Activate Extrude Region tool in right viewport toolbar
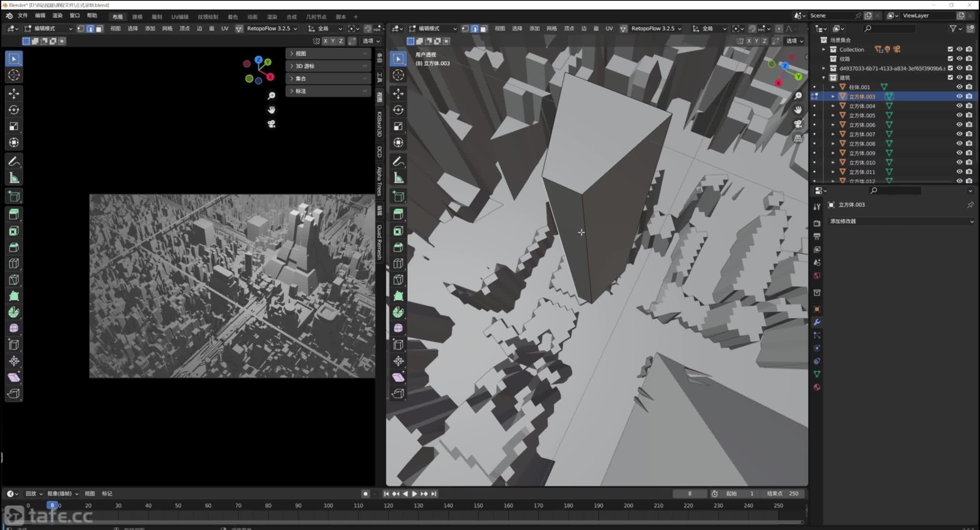Screen dimensions: 980x530 point(398,214)
